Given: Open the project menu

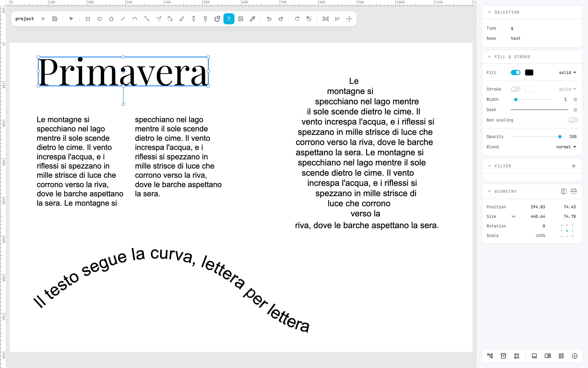Looking at the screenshot, I should coord(25,19).
